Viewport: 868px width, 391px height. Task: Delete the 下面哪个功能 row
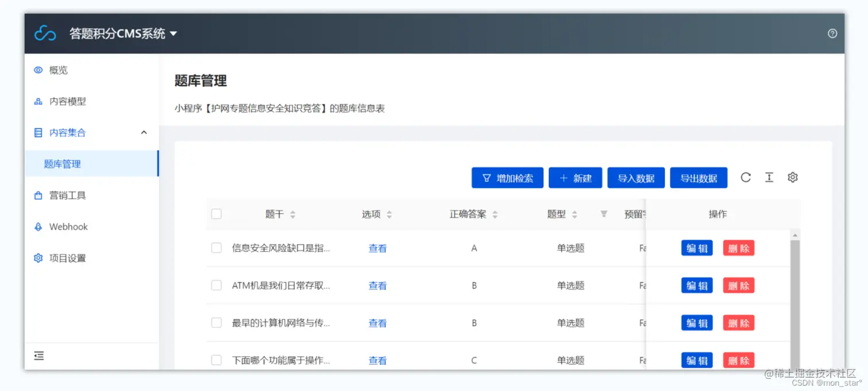(x=739, y=360)
